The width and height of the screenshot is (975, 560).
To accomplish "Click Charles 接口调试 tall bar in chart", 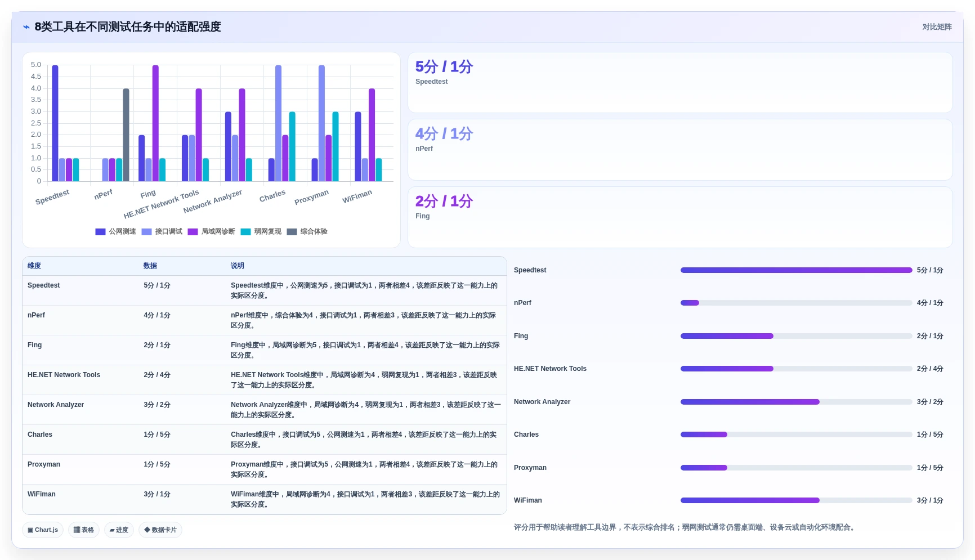I will coord(279,123).
